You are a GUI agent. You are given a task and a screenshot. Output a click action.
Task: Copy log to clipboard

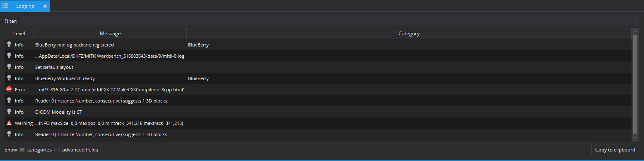pyautogui.click(x=615, y=150)
